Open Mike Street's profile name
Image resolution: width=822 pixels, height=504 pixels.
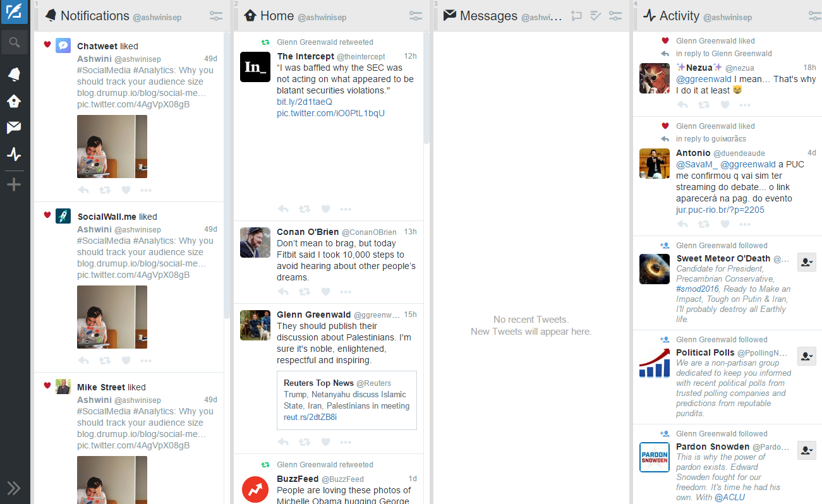[101, 387]
